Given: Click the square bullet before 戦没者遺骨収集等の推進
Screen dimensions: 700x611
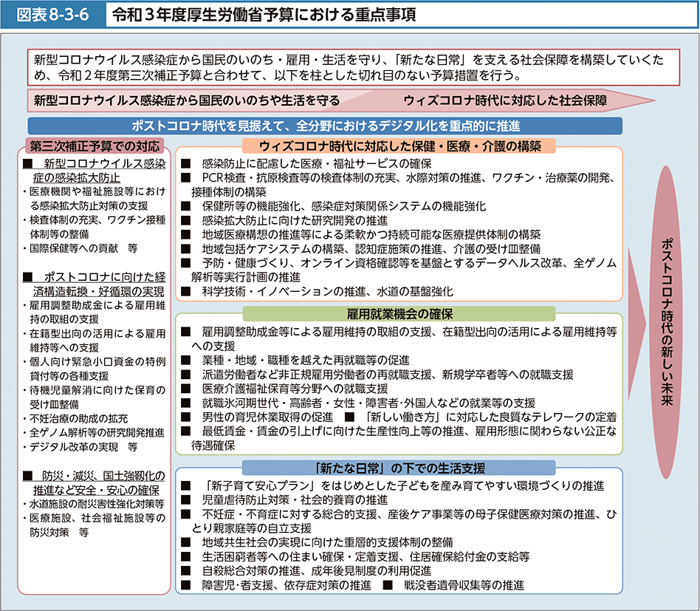Looking at the screenshot, I should click(388, 585).
